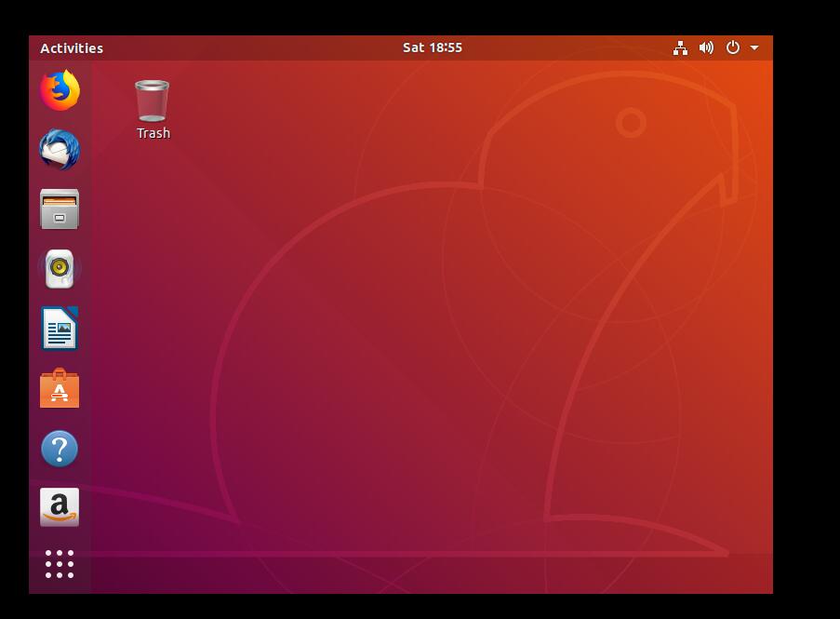The height and width of the screenshot is (619, 840).
Task: Start Rhythmbox music player
Action: 60,268
